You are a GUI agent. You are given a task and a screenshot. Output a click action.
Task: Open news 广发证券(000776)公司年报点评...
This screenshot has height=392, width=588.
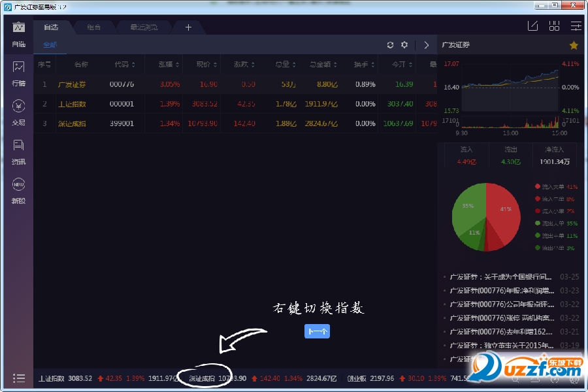(x=502, y=304)
